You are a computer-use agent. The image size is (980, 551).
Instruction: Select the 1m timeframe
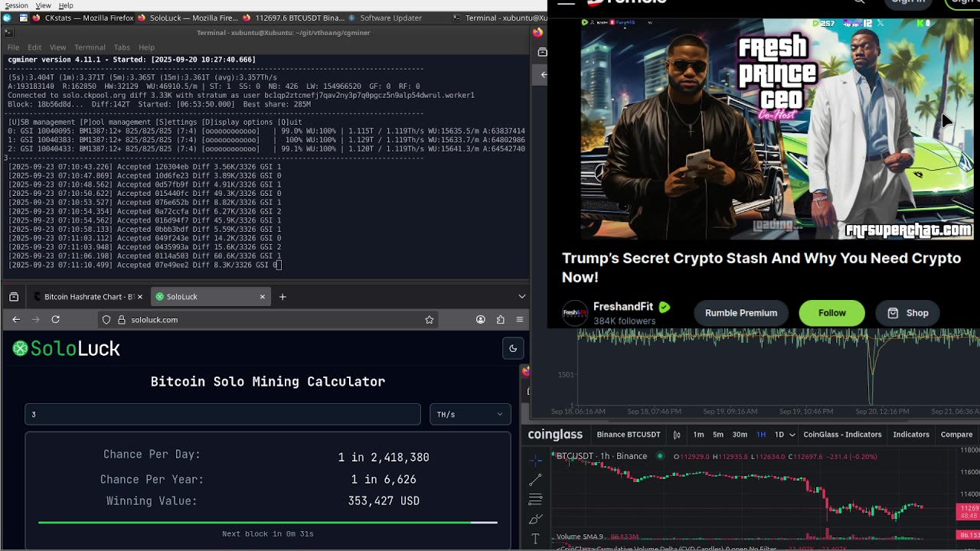click(x=698, y=435)
